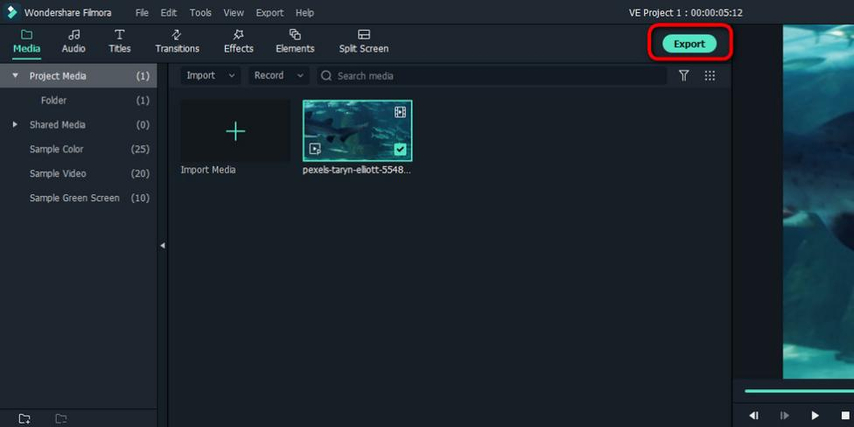Click the pexels-taryn-elliott file name label

[357, 170]
